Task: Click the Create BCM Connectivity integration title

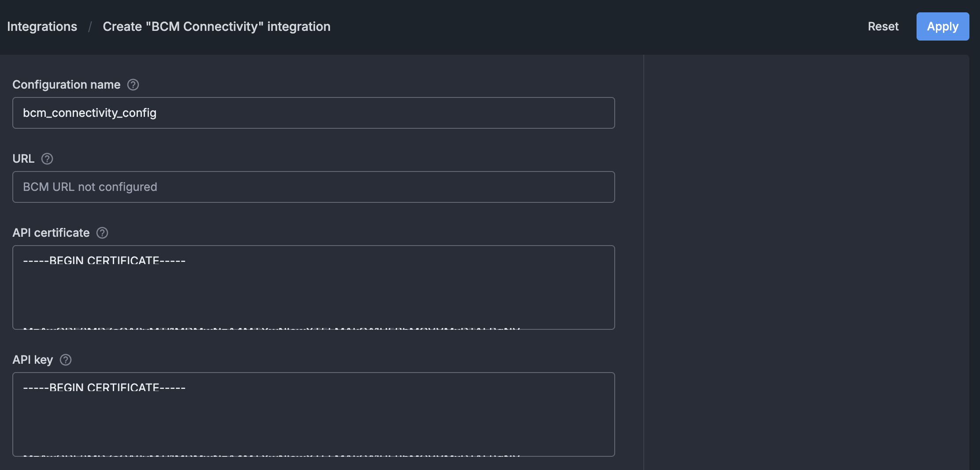Action: tap(216, 26)
